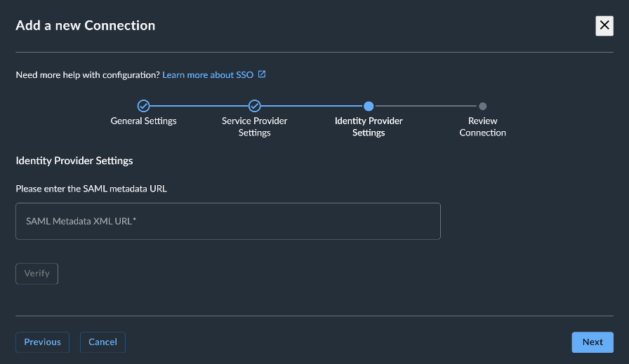Click the Identity Provider Settings section heading
This screenshot has height=364, width=629.
point(74,161)
